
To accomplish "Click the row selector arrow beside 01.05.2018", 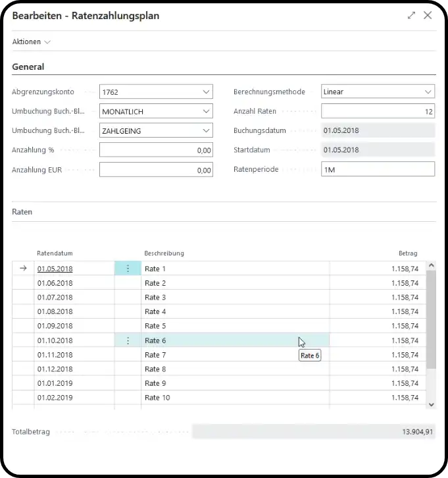I will (23, 269).
